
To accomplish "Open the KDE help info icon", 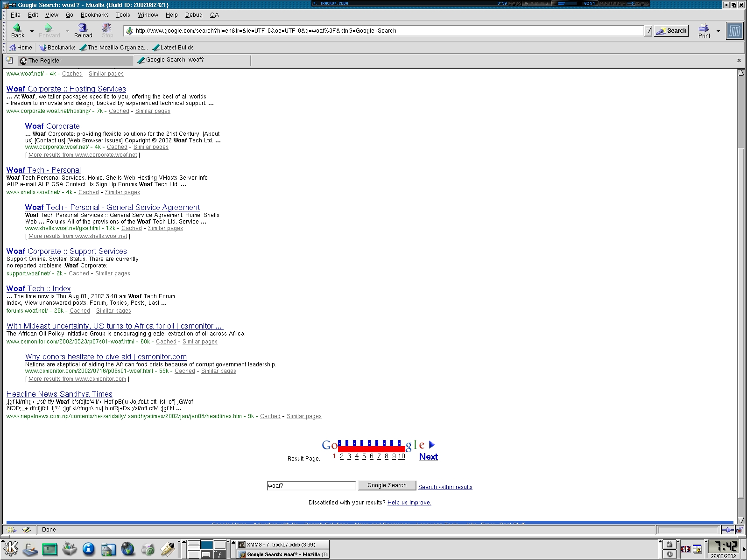I will [89, 549].
